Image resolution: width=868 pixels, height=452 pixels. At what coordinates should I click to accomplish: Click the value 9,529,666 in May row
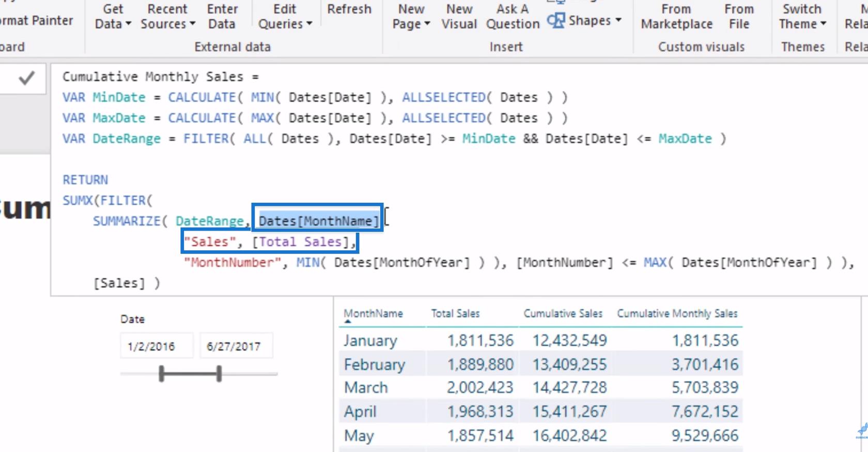(705, 435)
